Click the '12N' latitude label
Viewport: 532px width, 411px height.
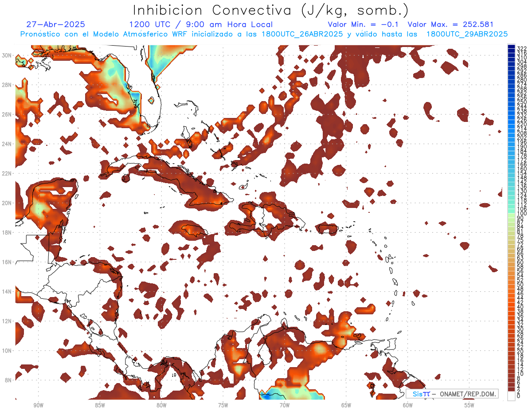pyautogui.click(x=7, y=321)
